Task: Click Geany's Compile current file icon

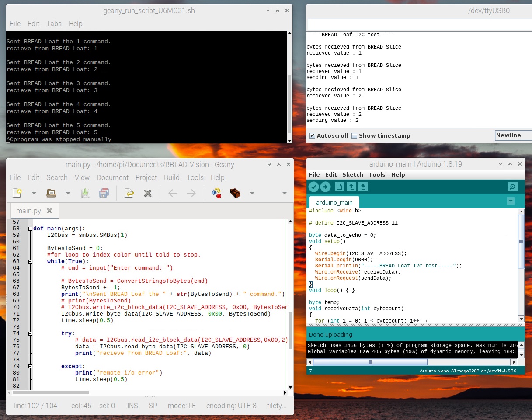Action: click(216, 193)
